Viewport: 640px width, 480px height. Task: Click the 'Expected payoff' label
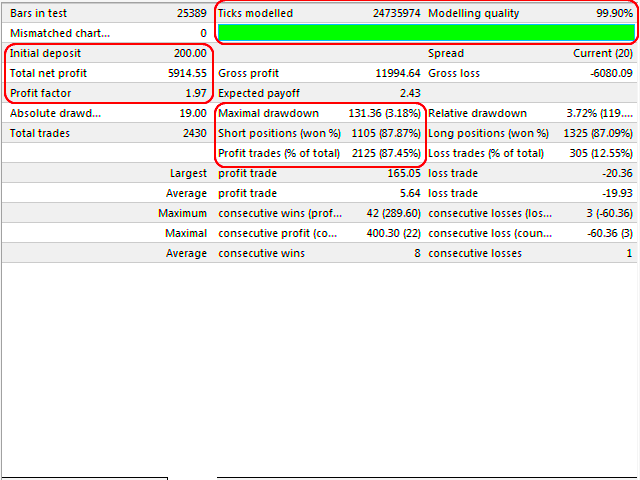pyautogui.click(x=259, y=93)
